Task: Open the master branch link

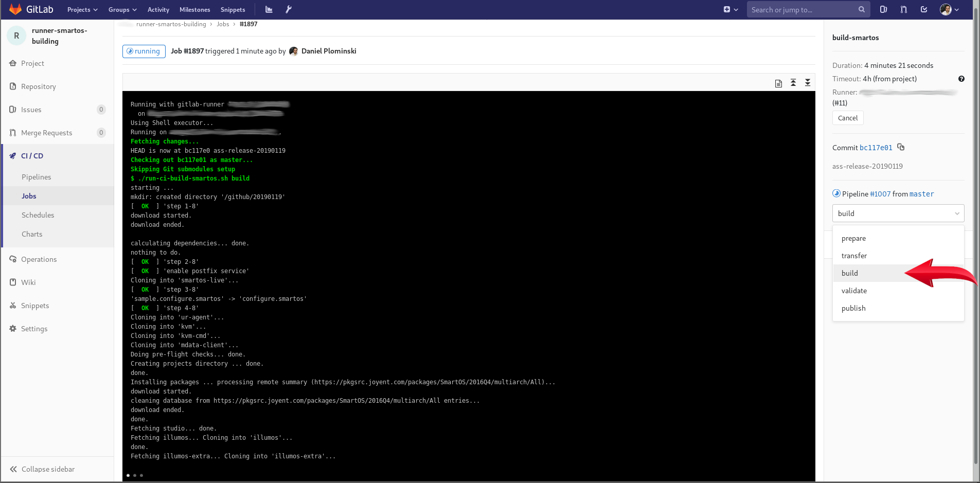Action: pyautogui.click(x=922, y=194)
